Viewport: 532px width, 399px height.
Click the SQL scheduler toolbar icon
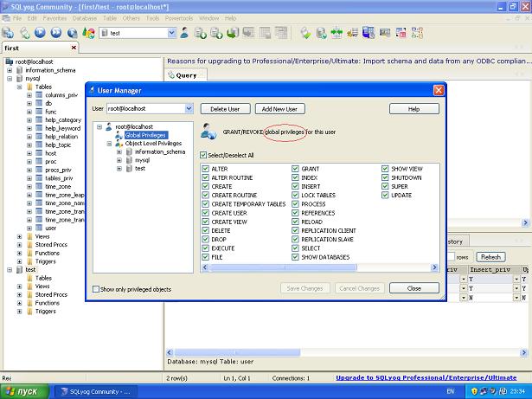(385, 33)
